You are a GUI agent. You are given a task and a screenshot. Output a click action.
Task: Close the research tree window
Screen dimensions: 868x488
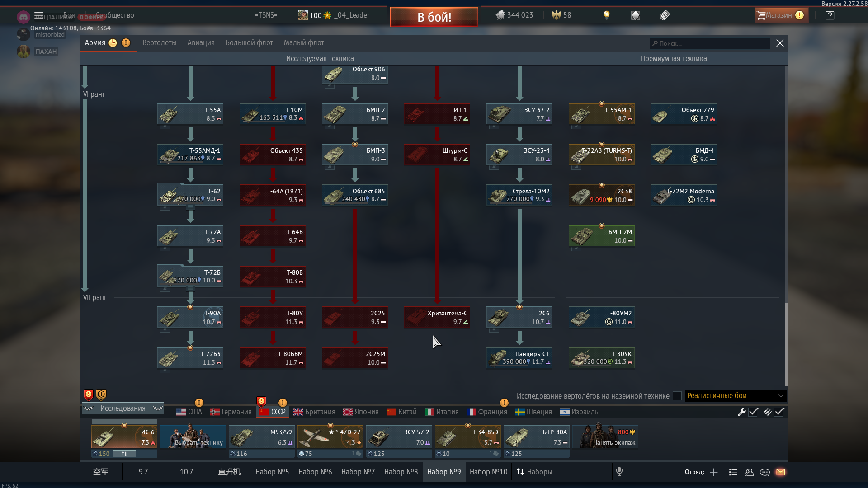click(x=780, y=43)
